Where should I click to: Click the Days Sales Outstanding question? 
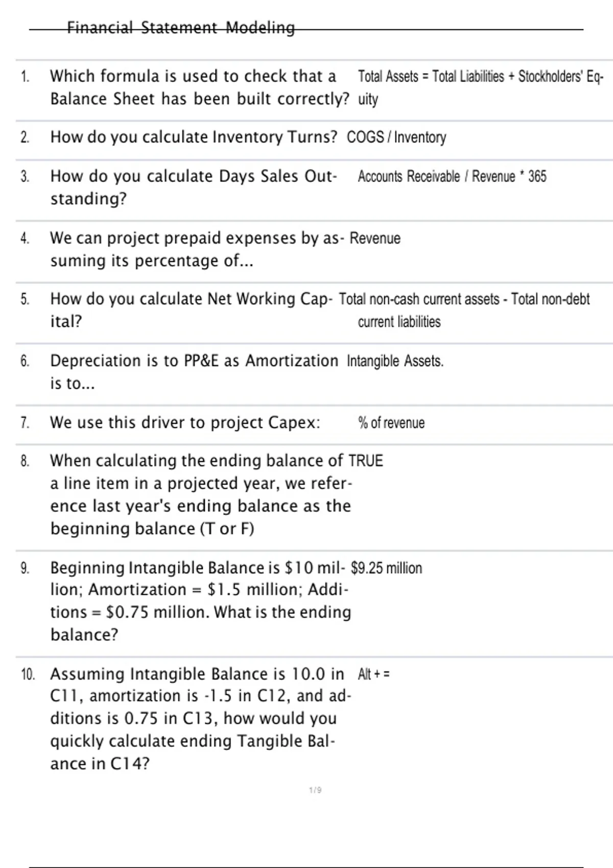click(x=193, y=187)
